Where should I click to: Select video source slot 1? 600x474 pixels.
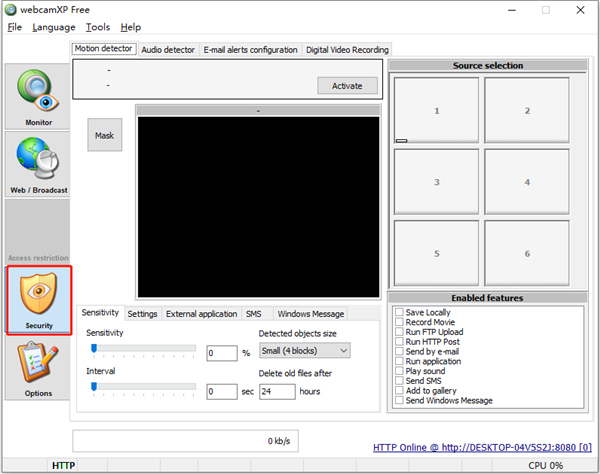[436, 110]
